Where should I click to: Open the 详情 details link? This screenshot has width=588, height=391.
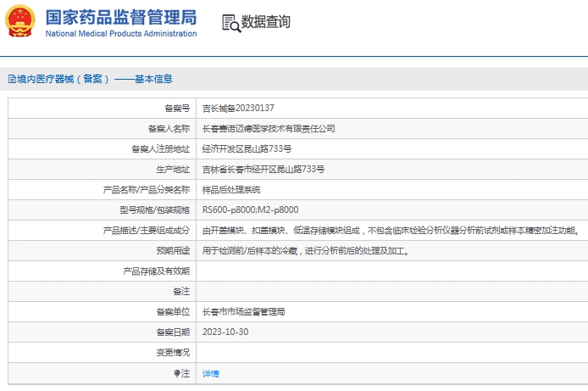point(211,373)
